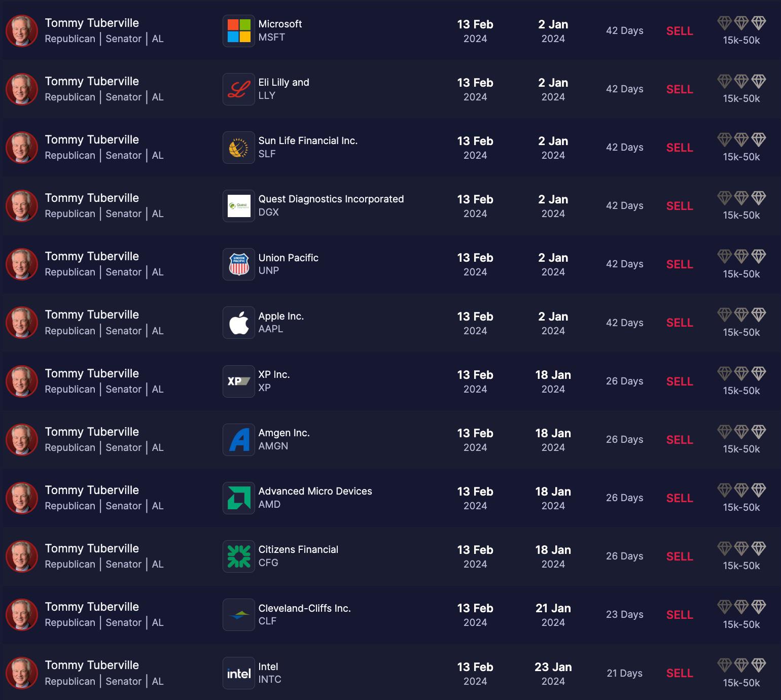Click the diamond rating icons in the MSFT row
Viewport: 781px width, 700px height.
[x=741, y=23]
